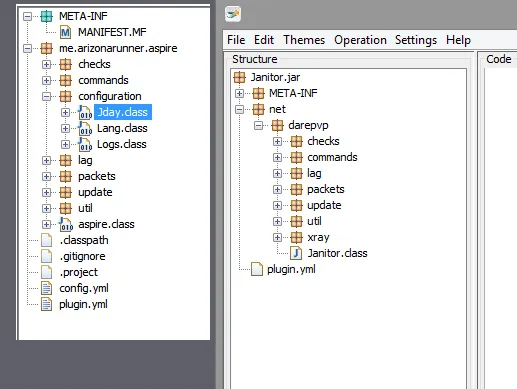
Task: Select the Jday.class label
Action: [123, 112]
